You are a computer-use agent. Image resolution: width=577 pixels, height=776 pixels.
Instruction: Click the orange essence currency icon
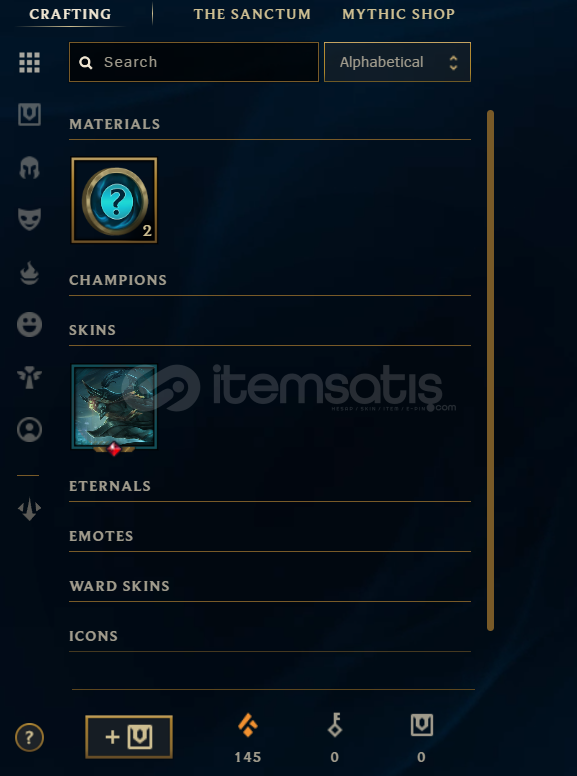coord(248,726)
